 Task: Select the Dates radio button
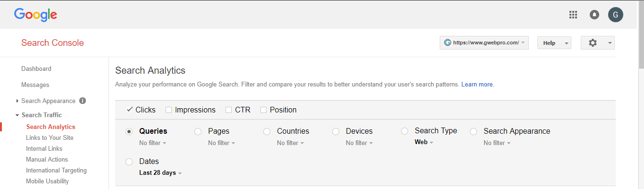[x=129, y=162]
